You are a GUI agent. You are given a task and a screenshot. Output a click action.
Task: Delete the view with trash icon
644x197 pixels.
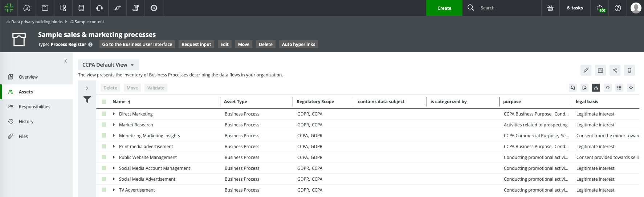tap(629, 70)
